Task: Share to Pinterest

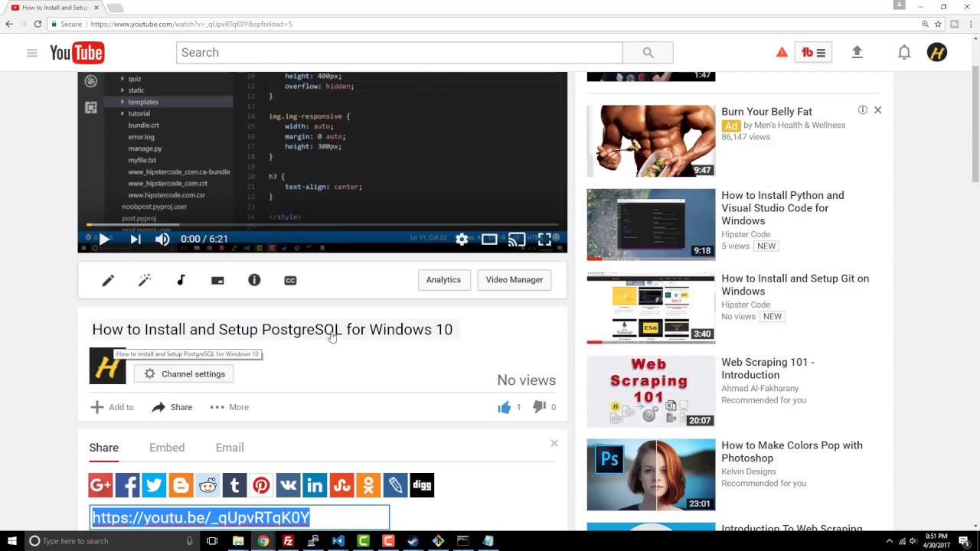Action: pyautogui.click(x=261, y=485)
